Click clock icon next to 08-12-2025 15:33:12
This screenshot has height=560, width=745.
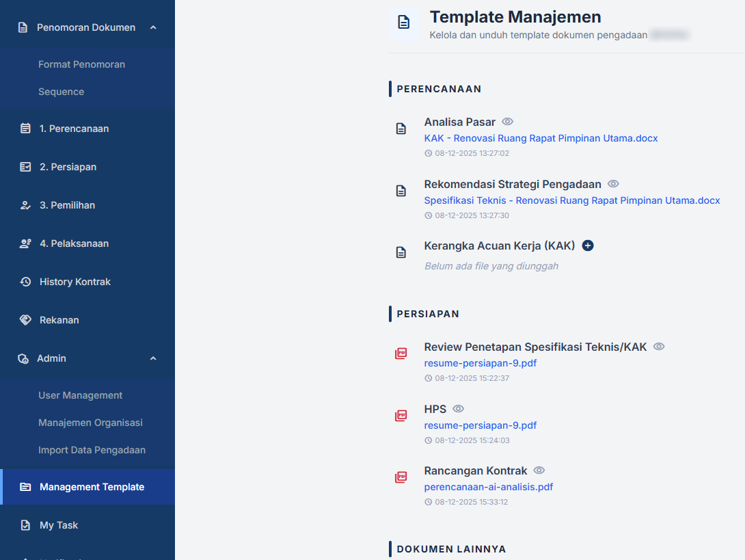pyautogui.click(x=428, y=502)
